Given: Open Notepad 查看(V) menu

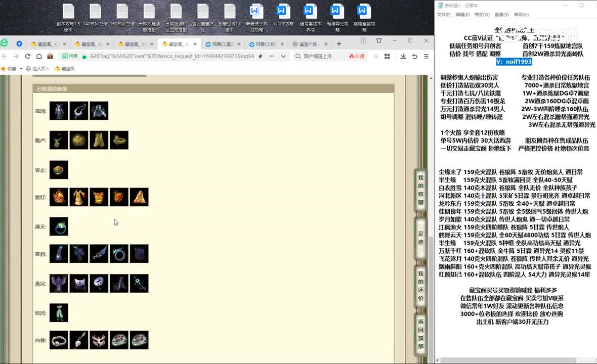Looking at the screenshot, I should click(501, 15).
